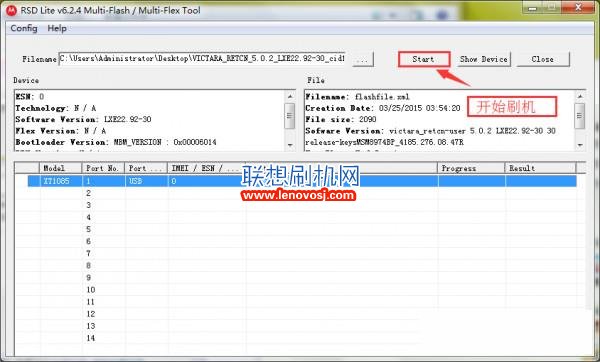Click Software Version LXE22.92-30 in Device panel
This screenshot has width=600, height=362.
point(83,119)
